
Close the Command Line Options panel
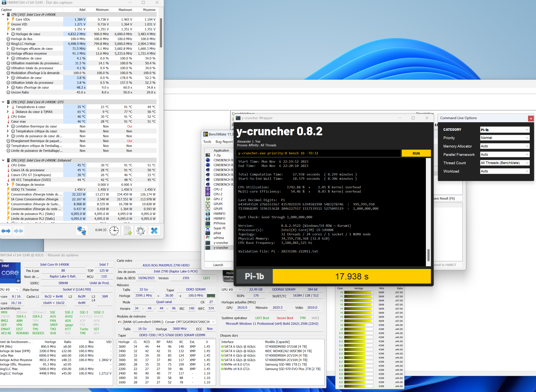(531, 118)
